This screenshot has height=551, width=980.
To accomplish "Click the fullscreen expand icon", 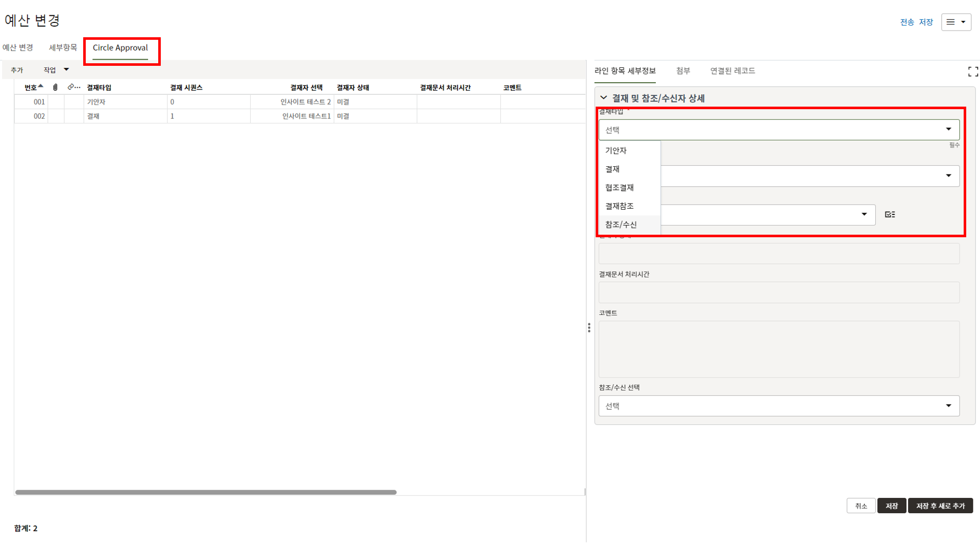I will (973, 72).
